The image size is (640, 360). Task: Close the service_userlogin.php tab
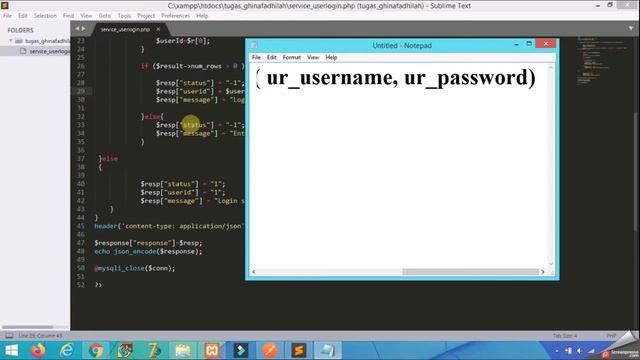tap(158, 29)
